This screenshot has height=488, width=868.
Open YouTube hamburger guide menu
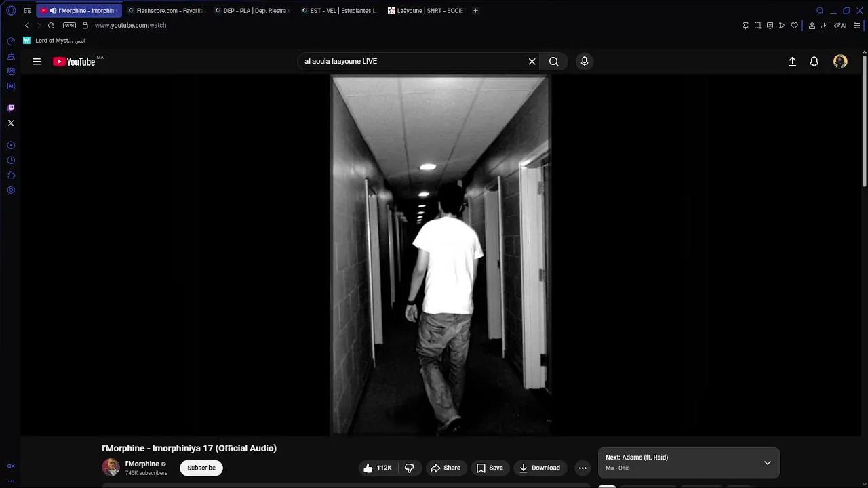coord(37,62)
